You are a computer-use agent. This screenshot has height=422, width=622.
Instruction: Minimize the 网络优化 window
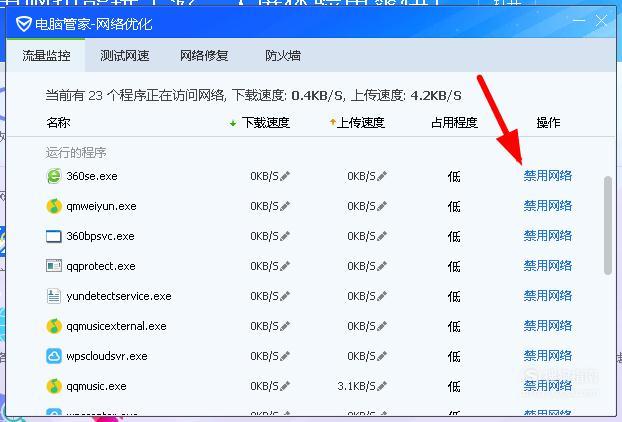point(579,21)
